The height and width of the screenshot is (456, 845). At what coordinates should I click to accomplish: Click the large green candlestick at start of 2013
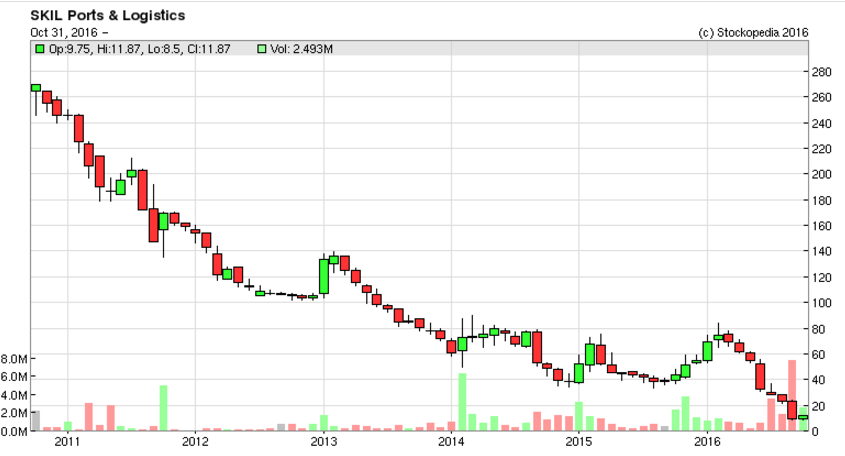click(324, 277)
